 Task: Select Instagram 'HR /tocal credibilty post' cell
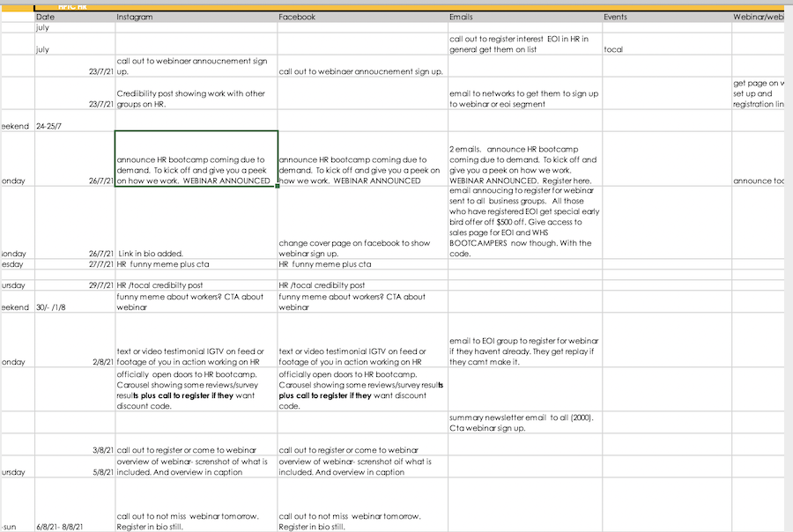(x=196, y=285)
